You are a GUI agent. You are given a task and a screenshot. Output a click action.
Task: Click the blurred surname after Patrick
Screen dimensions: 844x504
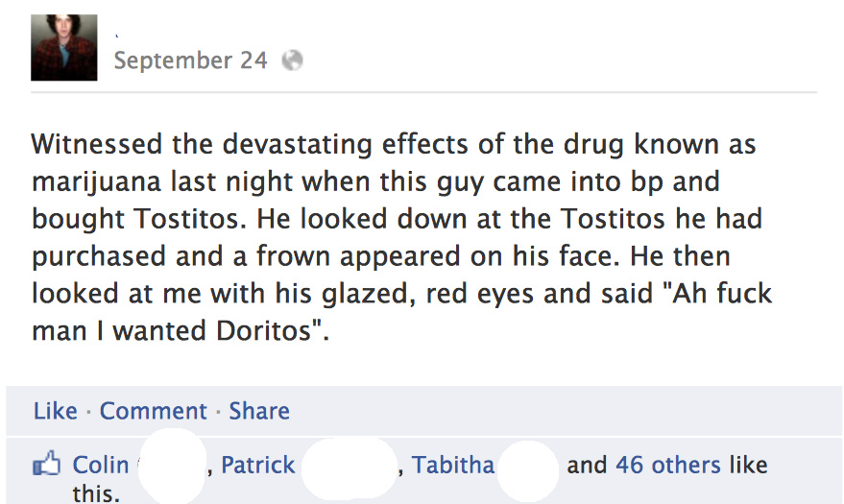click(x=352, y=468)
